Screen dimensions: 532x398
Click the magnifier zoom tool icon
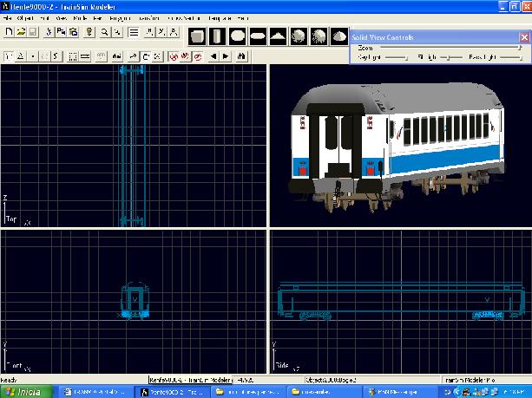point(104,32)
